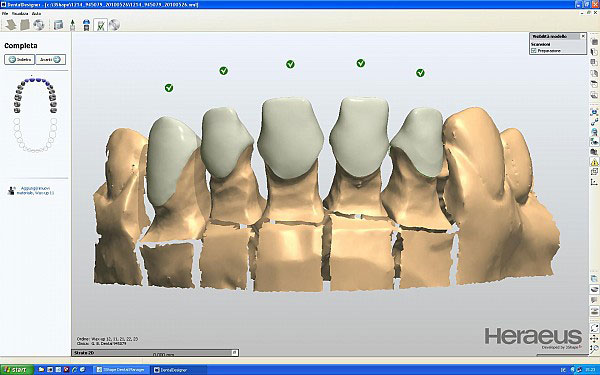Switch to 3Shape DentalManager in taskbar
This screenshot has height=375, width=600.
[x=121, y=370]
